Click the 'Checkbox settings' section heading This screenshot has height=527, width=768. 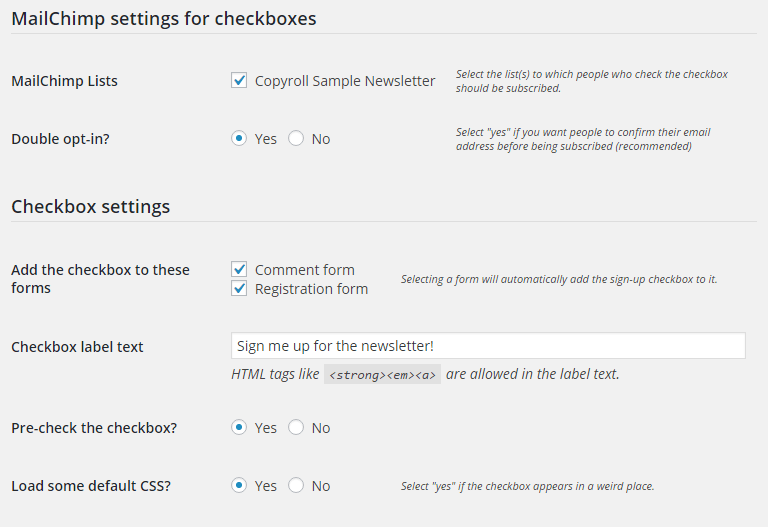[91, 207]
